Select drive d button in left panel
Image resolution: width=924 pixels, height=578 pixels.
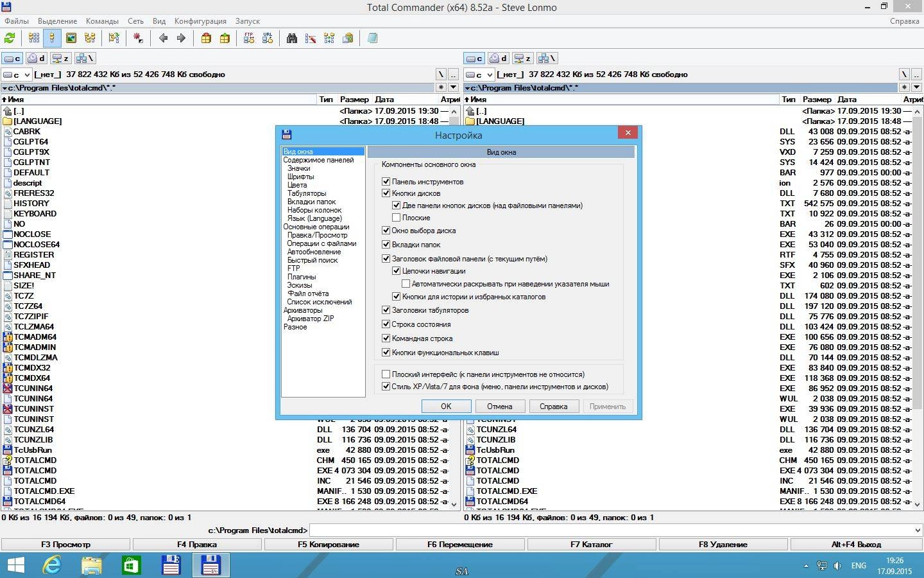[36, 58]
